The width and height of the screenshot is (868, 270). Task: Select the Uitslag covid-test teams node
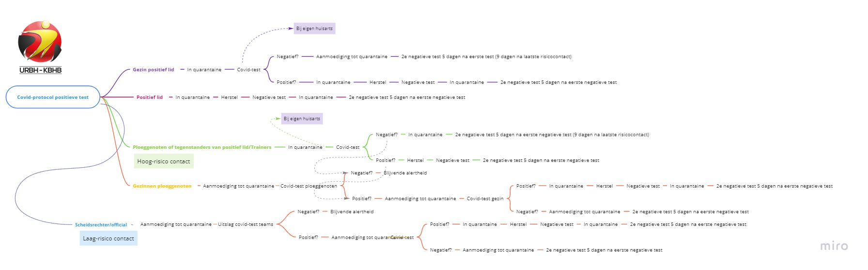pyautogui.click(x=245, y=224)
